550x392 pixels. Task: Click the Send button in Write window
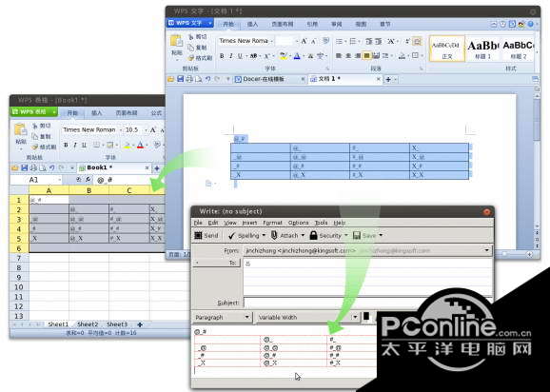tap(206, 236)
